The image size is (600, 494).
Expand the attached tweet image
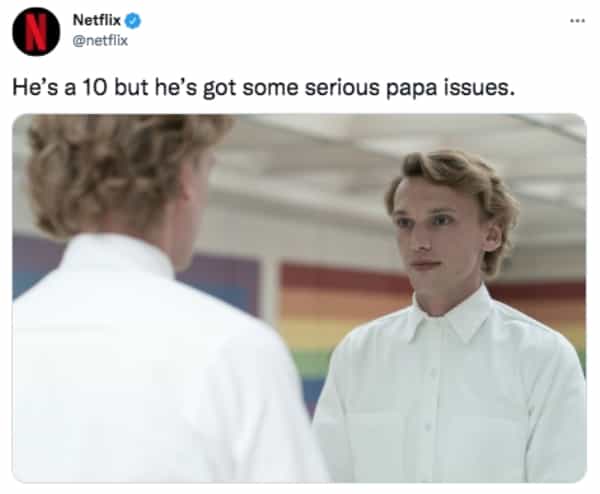[x=299, y=298]
